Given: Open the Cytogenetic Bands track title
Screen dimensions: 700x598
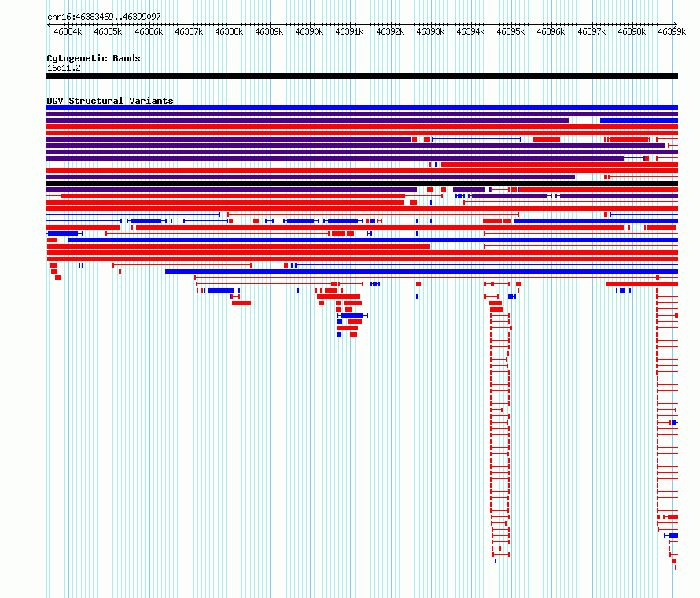Looking at the screenshot, I should (x=94, y=58).
